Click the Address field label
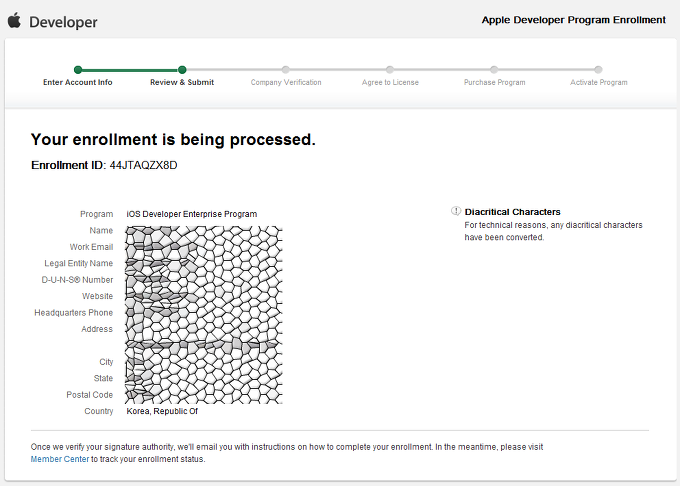 [x=97, y=329]
